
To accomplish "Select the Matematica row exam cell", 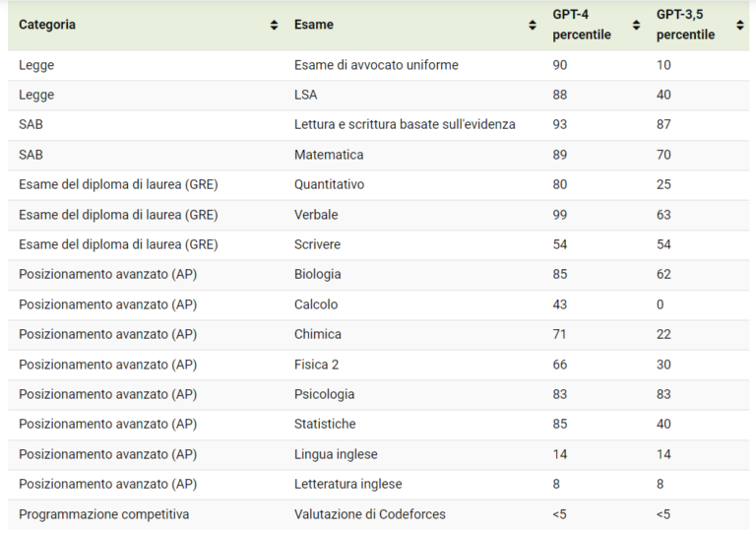I will (329, 155).
